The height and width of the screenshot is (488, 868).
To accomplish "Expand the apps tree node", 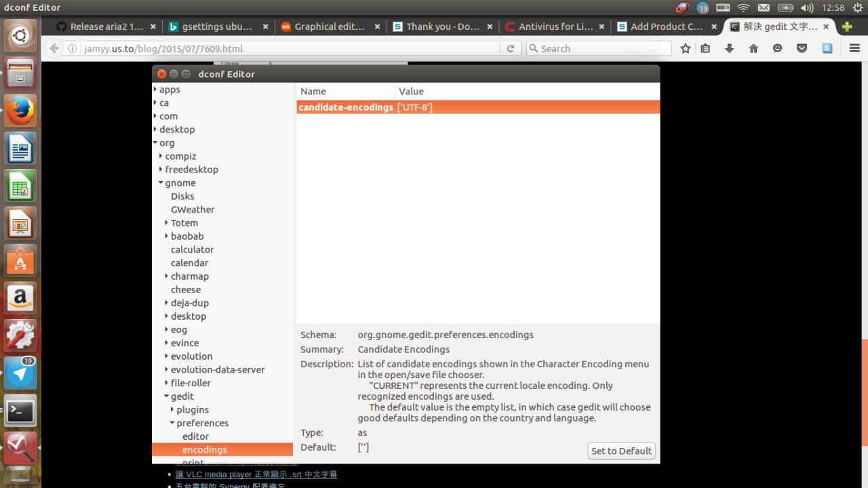I will pyautogui.click(x=155, y=90).
